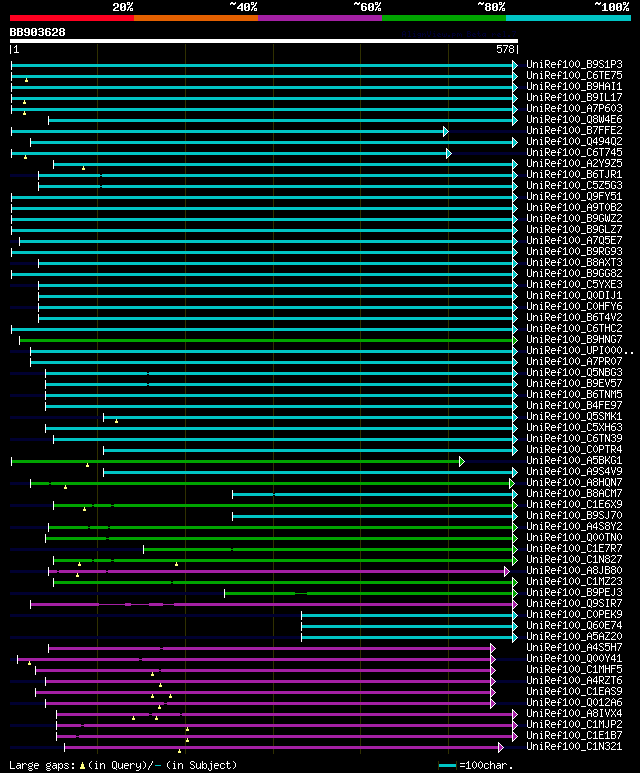Open hit UniRef100_B9S1P3
Image resolution: width=640 pixels, height=773 pixels.
click(574, 65)
